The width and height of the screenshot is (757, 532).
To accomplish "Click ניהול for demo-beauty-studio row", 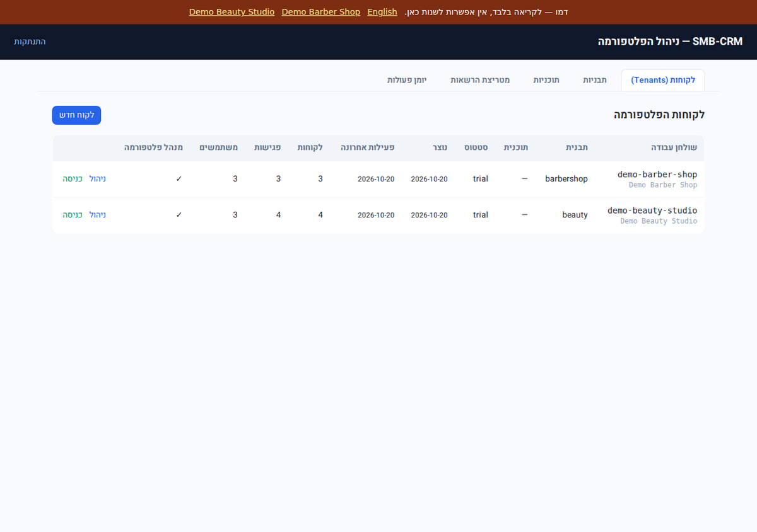I will pos(98,215).
